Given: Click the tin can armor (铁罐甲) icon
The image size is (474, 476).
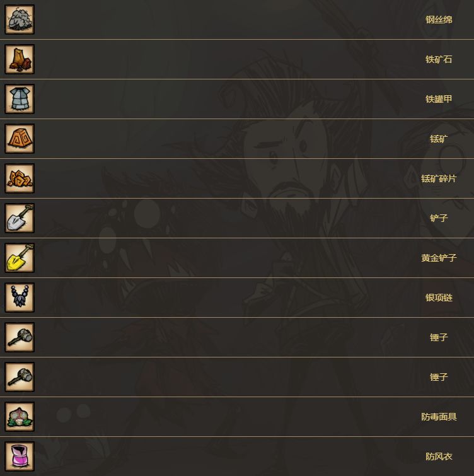Looking at the screenshot, I should click(x=20, y=99).
